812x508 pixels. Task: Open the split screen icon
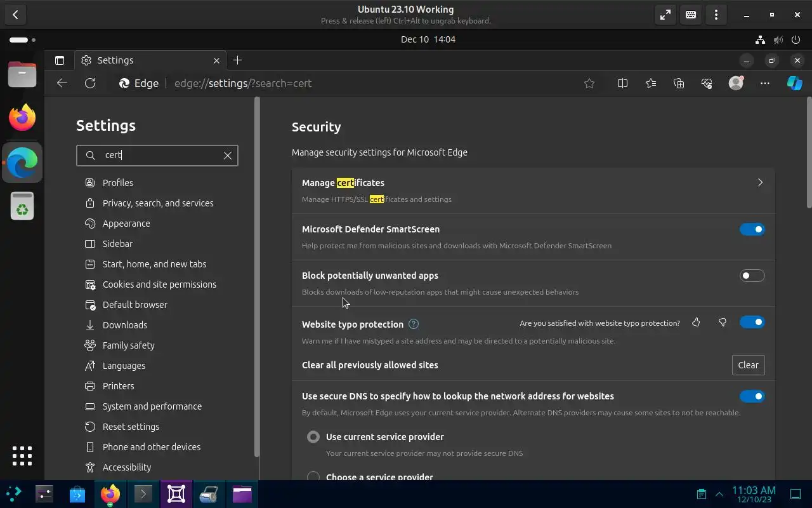622,83
